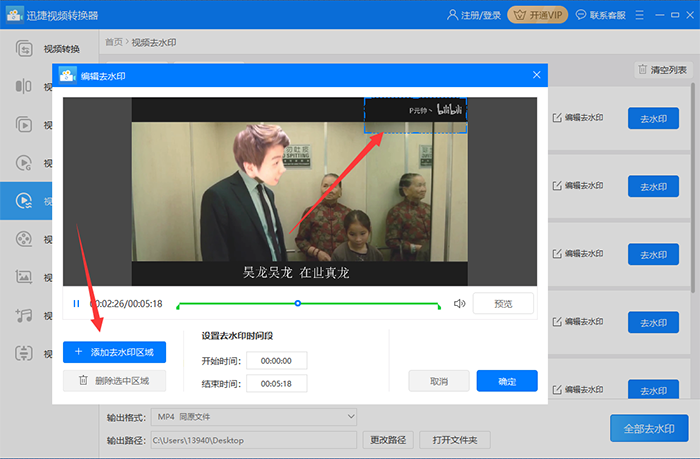Open the 视频转换 sidebar item
This screenshot has width=700, height=459.
[x=50, y=49]
